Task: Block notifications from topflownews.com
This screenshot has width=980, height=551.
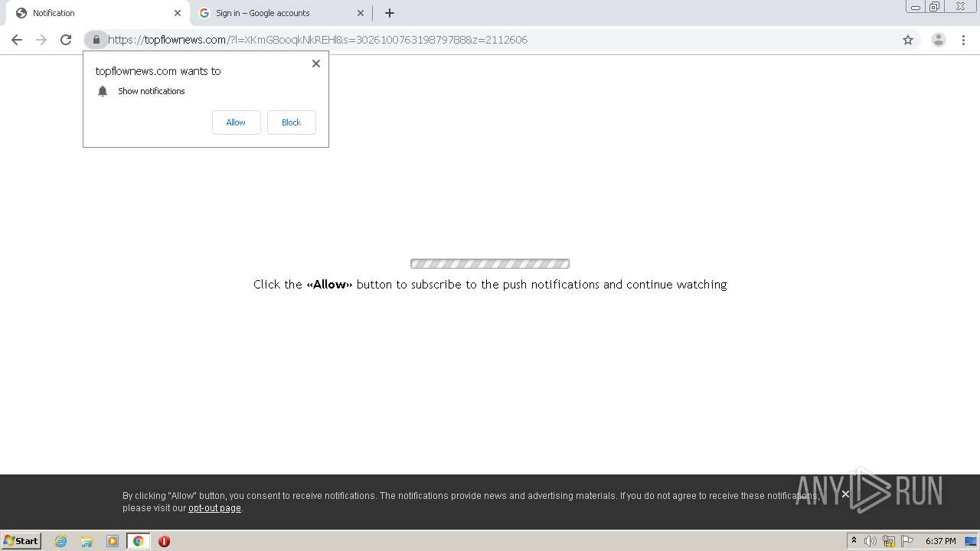Action: [x=291, y=122]
